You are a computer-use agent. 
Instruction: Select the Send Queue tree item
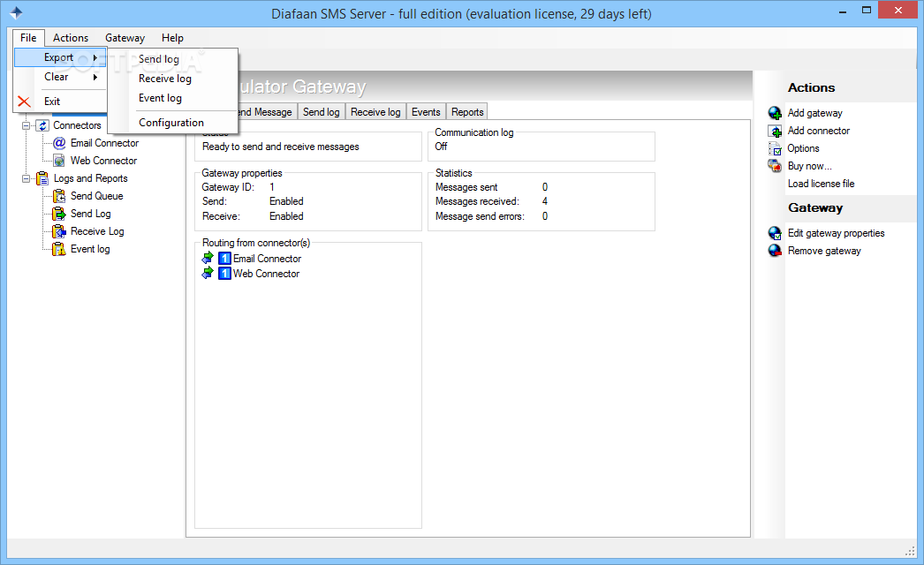click(96, 196)
